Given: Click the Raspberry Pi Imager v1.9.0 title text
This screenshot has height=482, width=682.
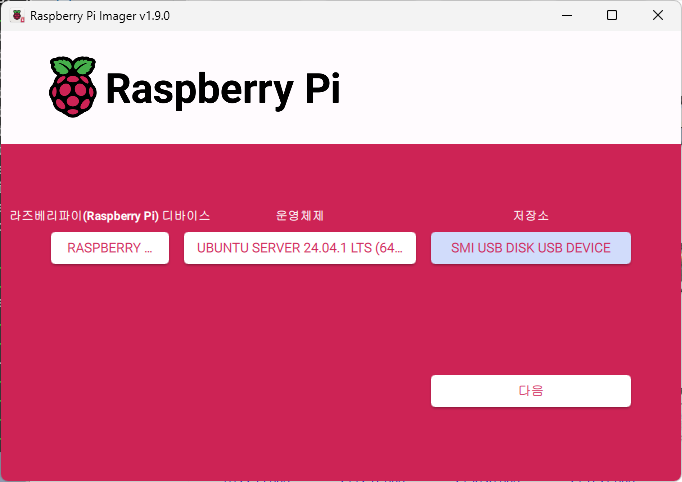Looking at the screenshot, I should coord(100,16).
